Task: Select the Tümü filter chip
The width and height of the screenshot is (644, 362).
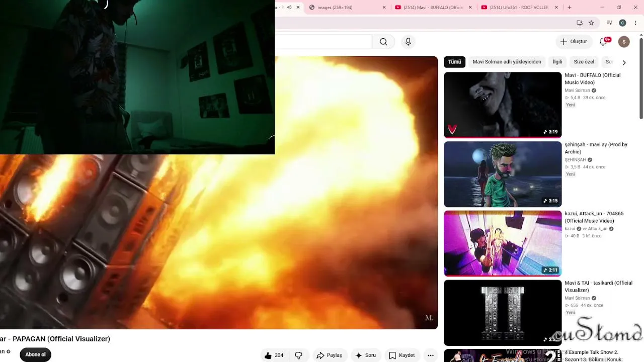Action: point(454,62)
